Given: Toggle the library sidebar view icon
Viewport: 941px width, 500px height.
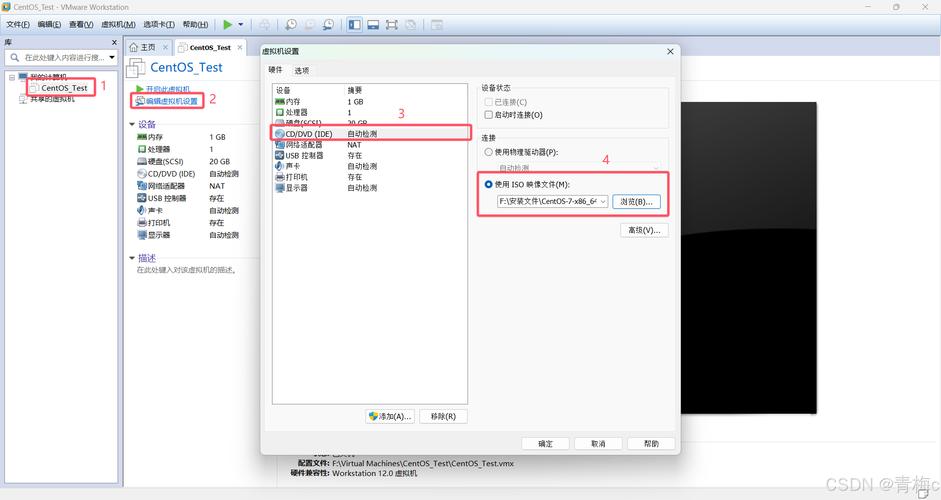Looking at the screenshot, I should tap(355, 25).
